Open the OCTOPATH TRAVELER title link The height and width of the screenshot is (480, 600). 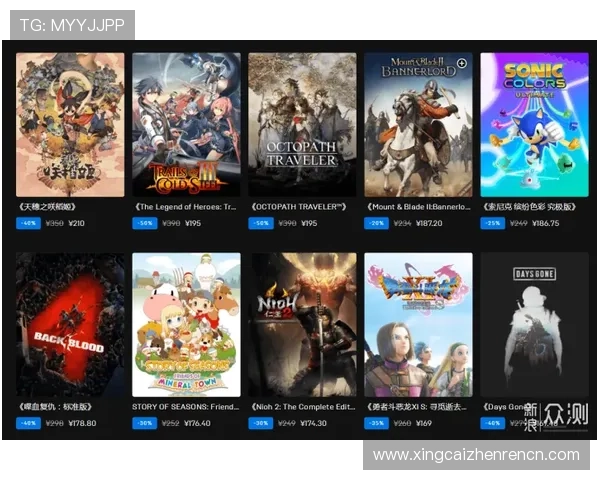(x=299, y=207)
